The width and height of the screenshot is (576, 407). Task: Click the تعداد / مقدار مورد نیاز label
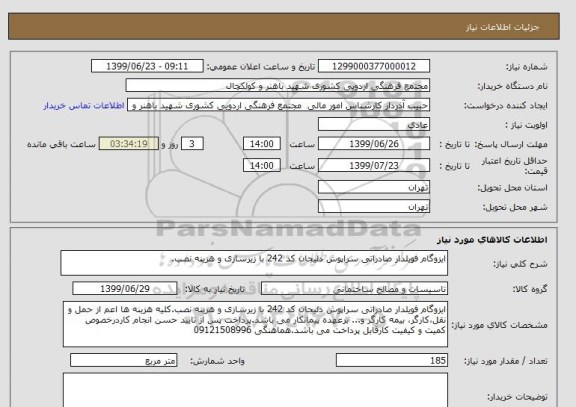point(506,361)
